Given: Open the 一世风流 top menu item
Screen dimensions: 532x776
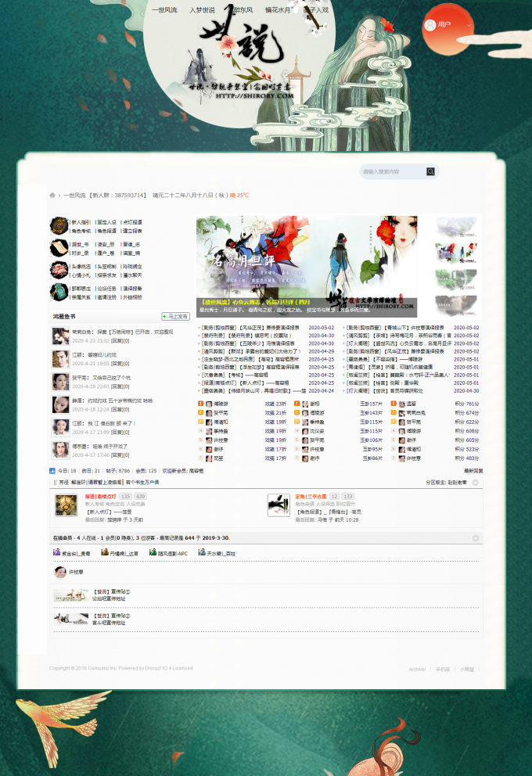Looking at the screenshot, I should coord(164,10).
